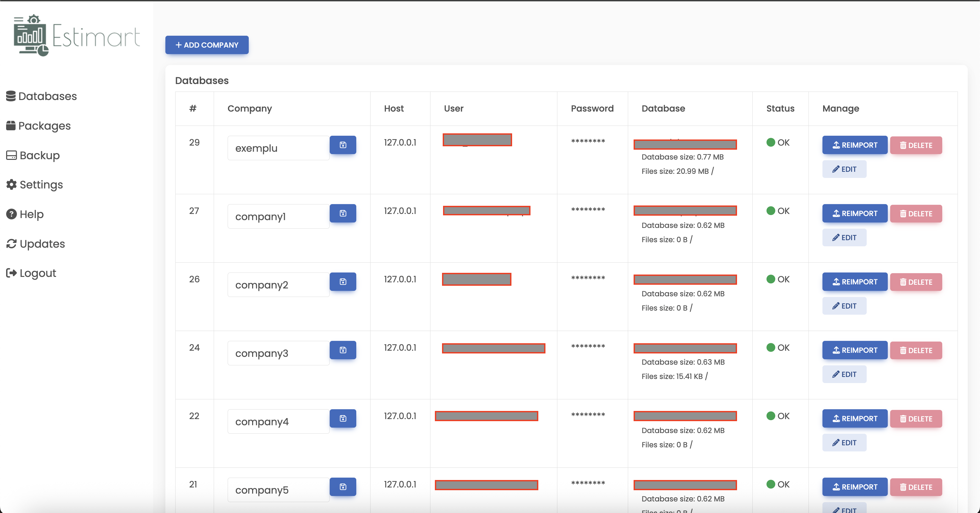The image size is (980, 513).
Task: Reimport the database for company1
Action: coord(854,213)
